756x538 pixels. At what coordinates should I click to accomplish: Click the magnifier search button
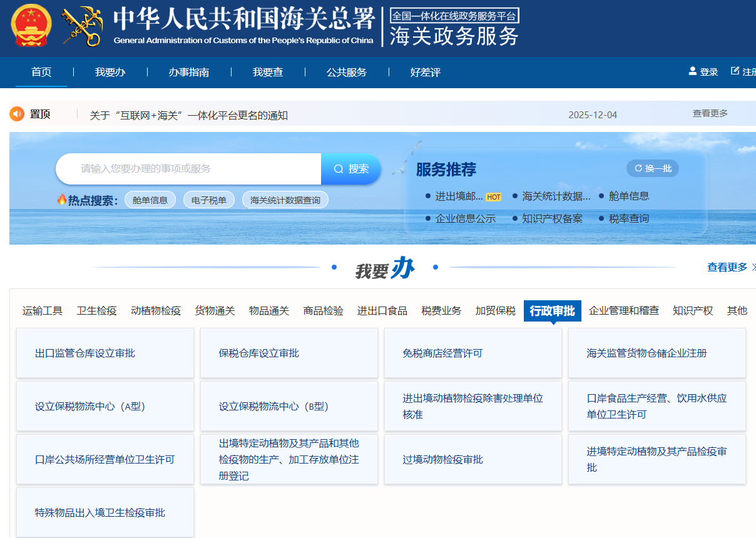point(351,169)
